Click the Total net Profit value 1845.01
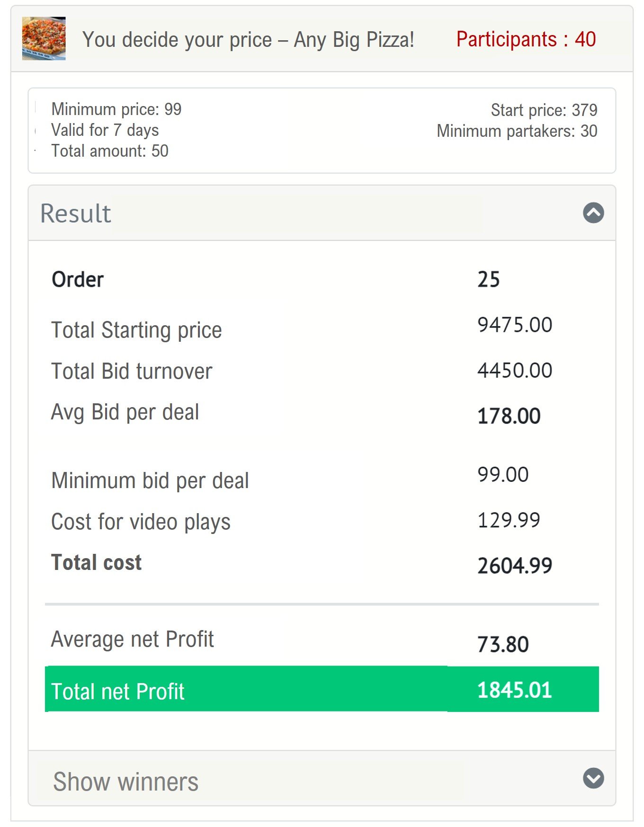Screen dimensions: 644x827 [515, 690]
